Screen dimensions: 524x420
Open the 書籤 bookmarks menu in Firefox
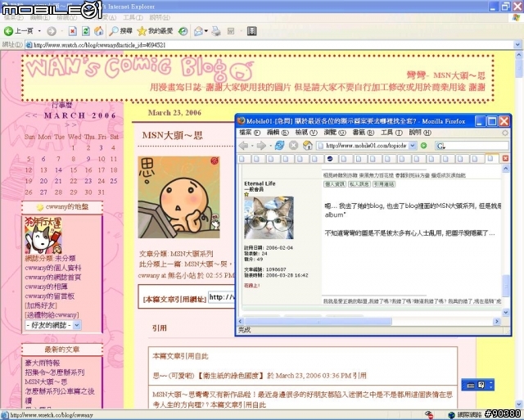(364, 133)
